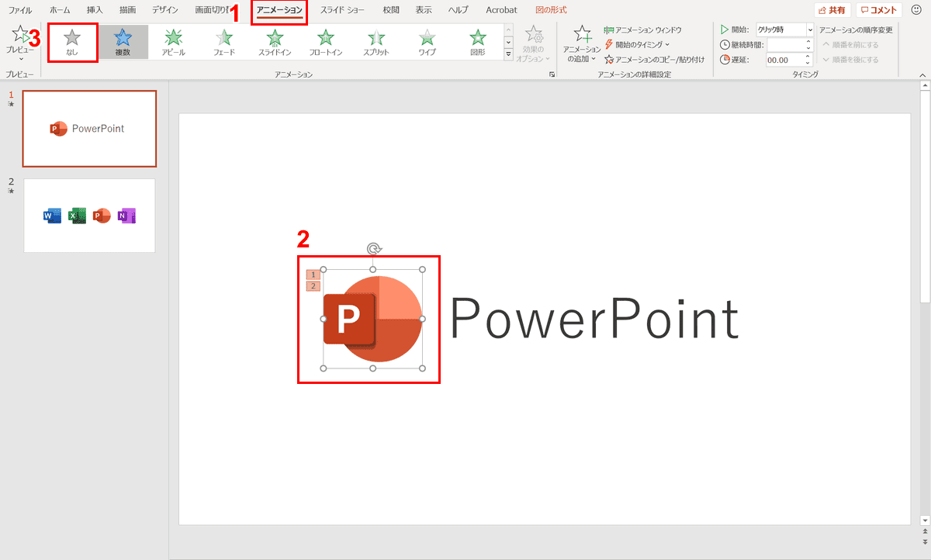Switch to the 挿入 tab
This screenshot has width=931, height=560.
[x=95, y=10]
